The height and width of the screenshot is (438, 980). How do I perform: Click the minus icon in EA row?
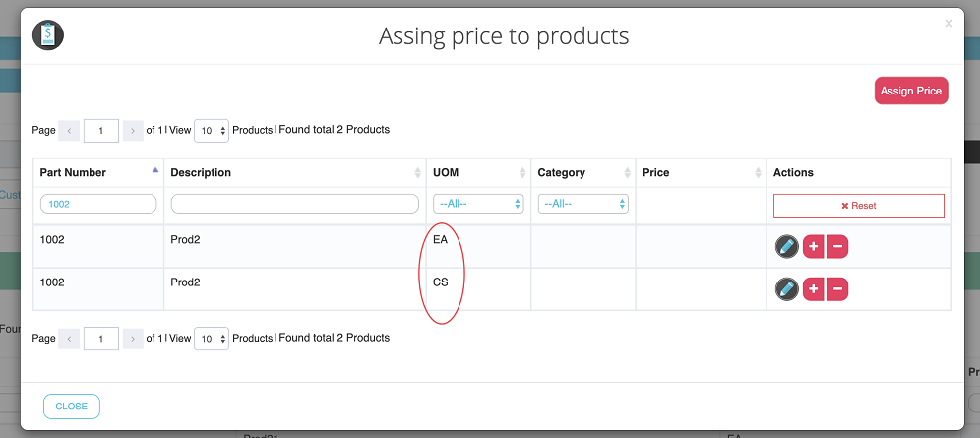click(836, 247)
